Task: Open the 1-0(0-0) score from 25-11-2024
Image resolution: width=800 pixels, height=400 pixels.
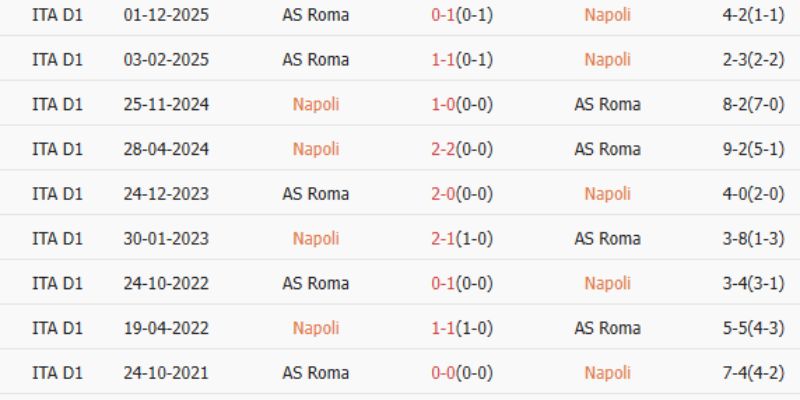Action: [x=461, y=104]
